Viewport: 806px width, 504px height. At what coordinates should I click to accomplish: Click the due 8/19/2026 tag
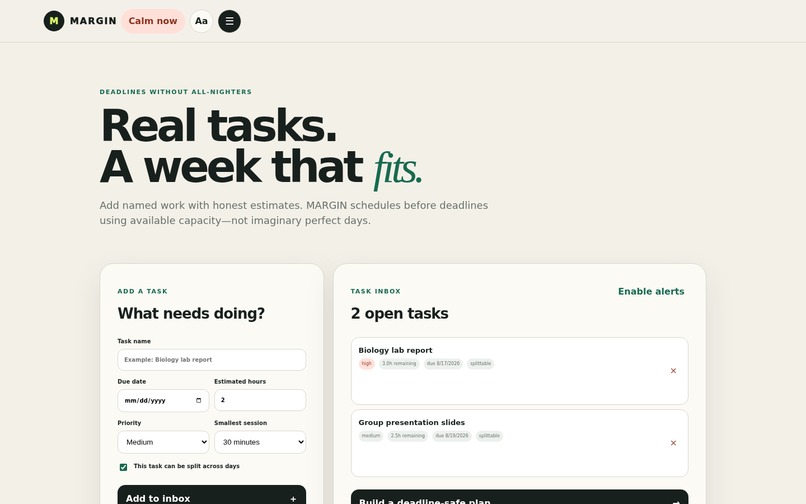pyautogui.click(x=452, y=436)
